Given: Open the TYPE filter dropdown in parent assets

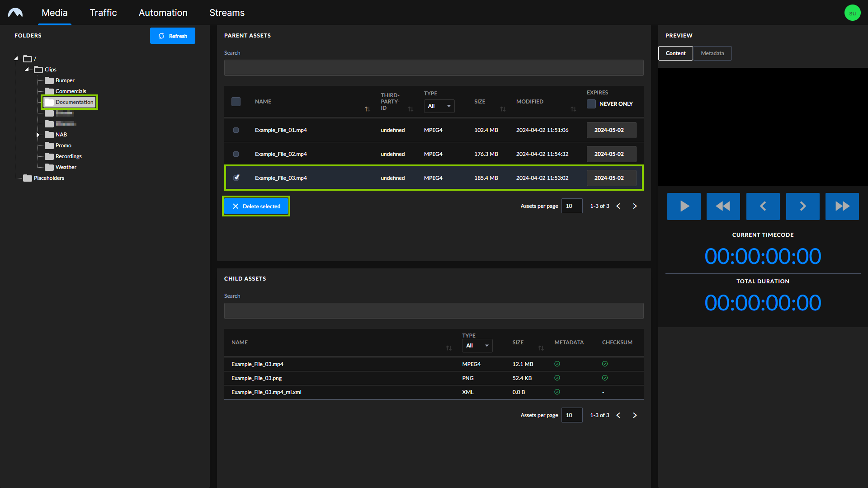Looking at the screenshot, I should coord(439,106).
